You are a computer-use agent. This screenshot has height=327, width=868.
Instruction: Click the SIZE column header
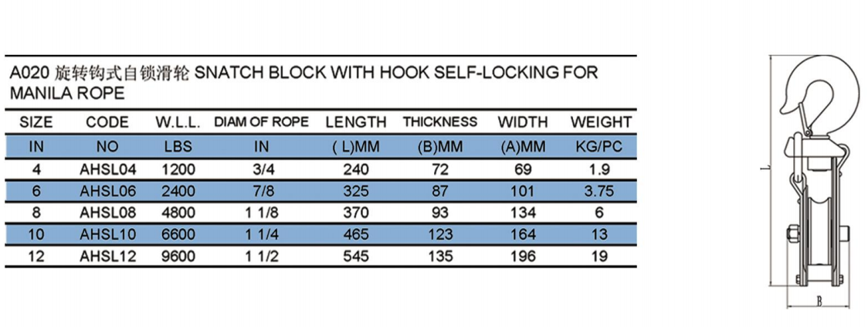[36, 122]
